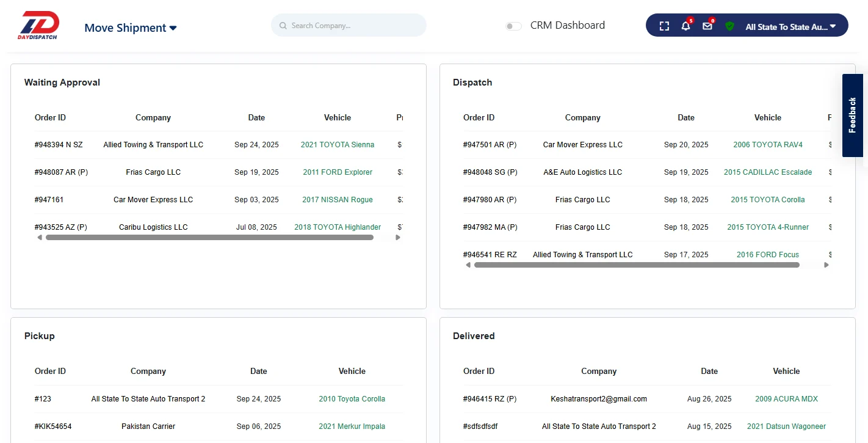Click the Delivered panel heading
868x443 pixels.
(474, 336)
